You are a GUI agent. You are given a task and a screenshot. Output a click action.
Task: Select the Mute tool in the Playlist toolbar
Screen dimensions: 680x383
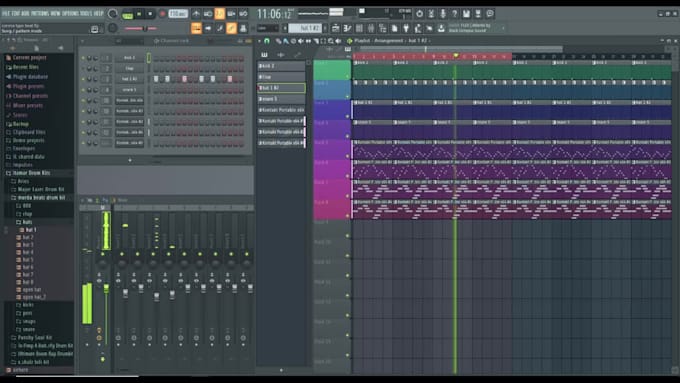tap(301, 41)
